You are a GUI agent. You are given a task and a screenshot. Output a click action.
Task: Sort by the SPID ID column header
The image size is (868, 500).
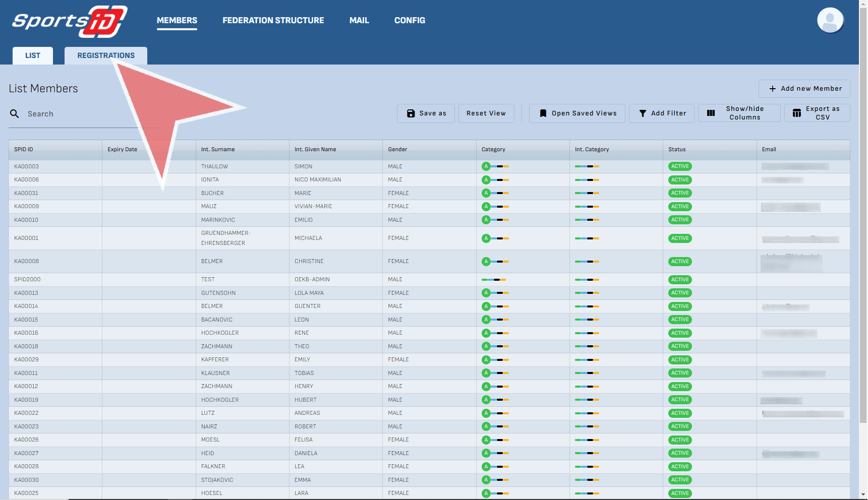[24, 149]
